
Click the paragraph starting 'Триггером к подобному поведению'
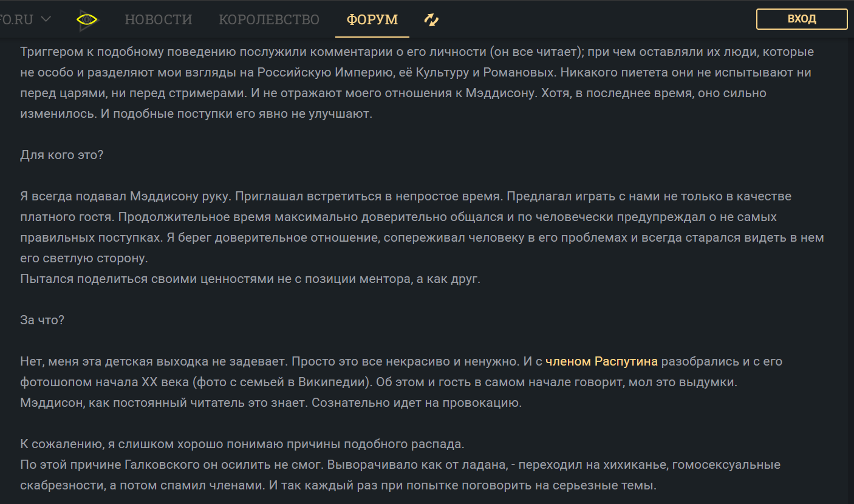(x=417, y=83)
